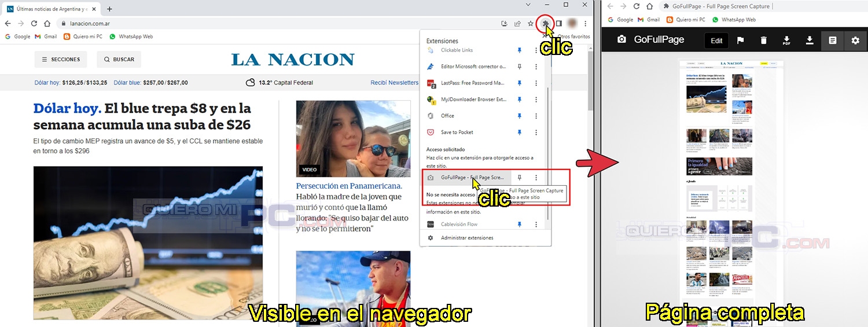Open the Chrome extensions puzzle icon

(x=545, y=23)
